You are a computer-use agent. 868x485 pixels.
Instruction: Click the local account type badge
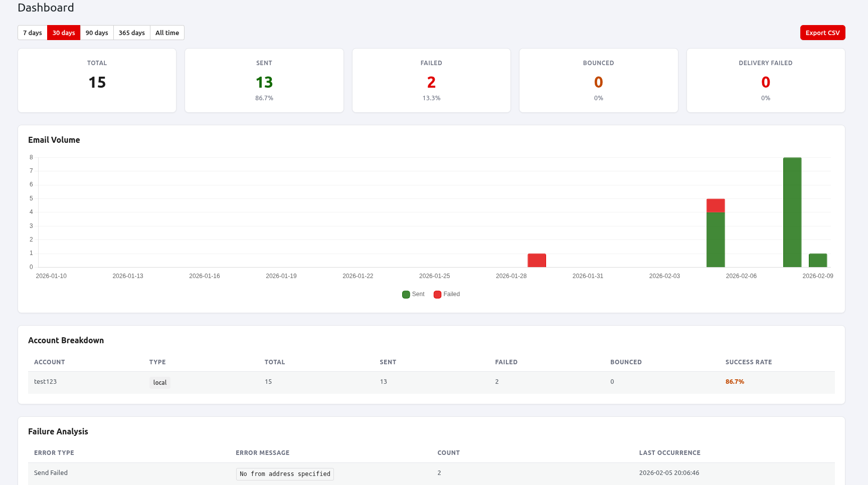pyautogui.click(x=159, y=382)
